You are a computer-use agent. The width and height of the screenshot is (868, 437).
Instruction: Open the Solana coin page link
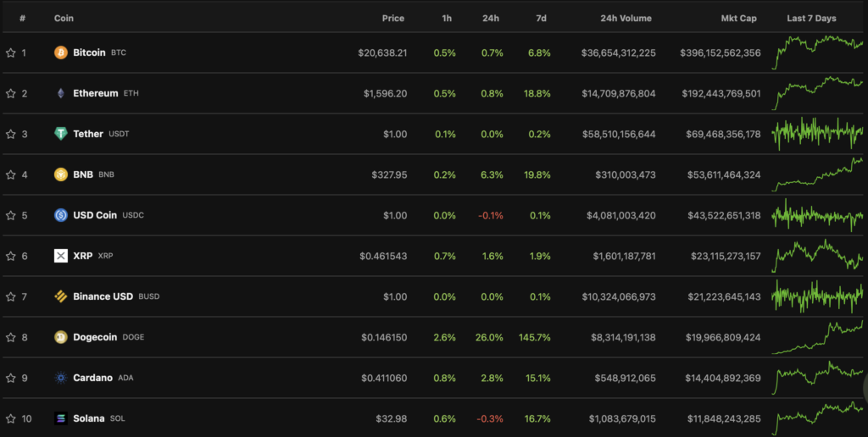click(89, 418)
